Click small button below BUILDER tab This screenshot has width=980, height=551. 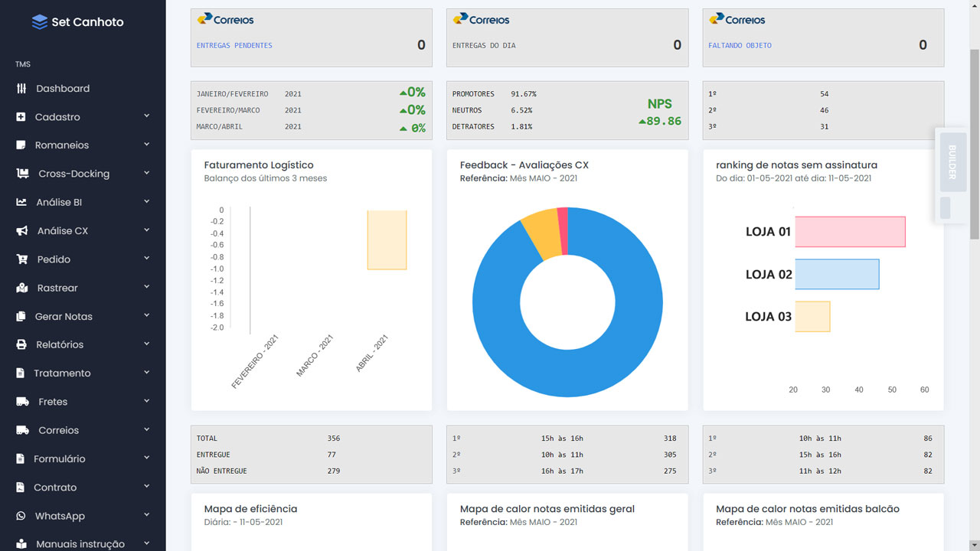pyautogui.click(x=946, y=208)
